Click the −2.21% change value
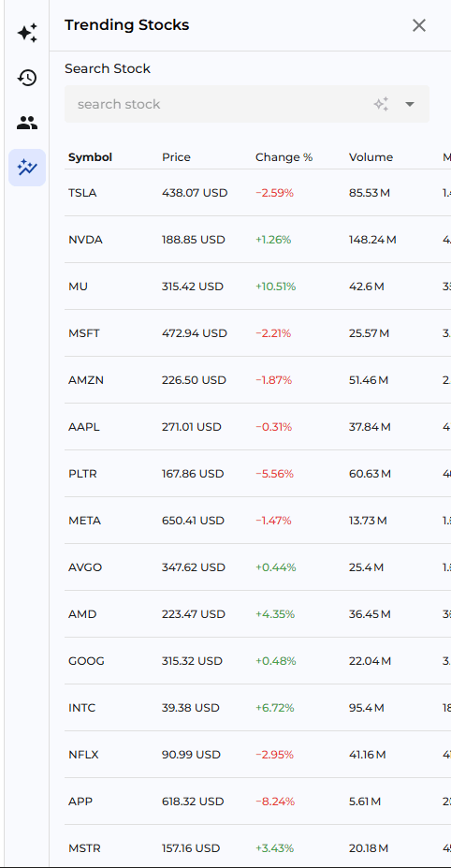Screen dimensions: 451x868 tap(273, 333)
